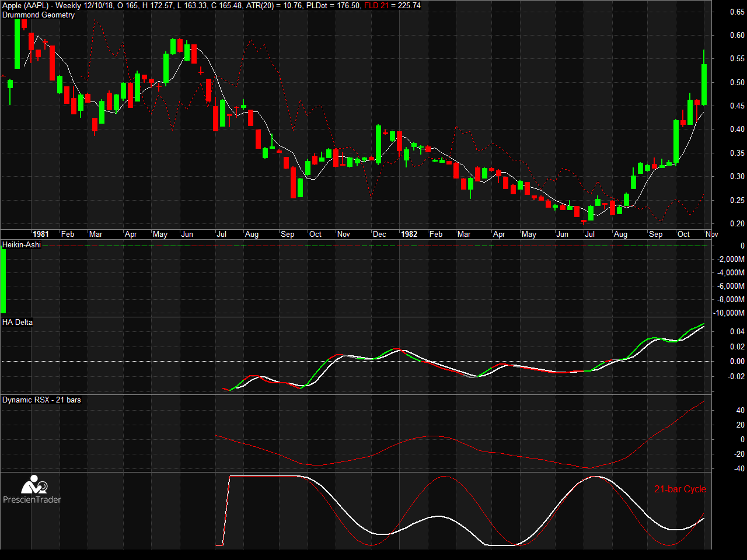Click the -2,000M label on Heikin-Ashi axis
Screen dimensions: 747x560
click(732, 259)
